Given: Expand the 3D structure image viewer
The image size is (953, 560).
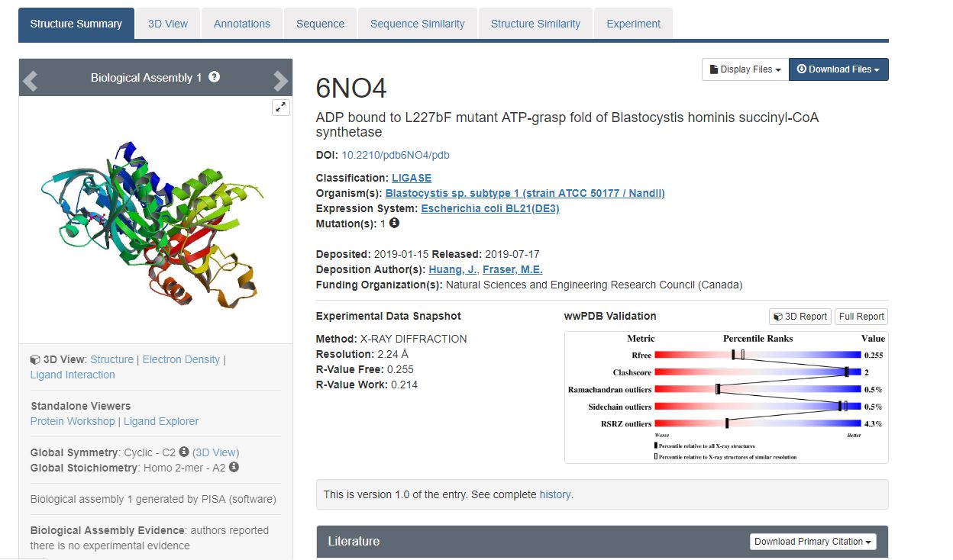Looking at the screenshot, I should coord(280,108).
